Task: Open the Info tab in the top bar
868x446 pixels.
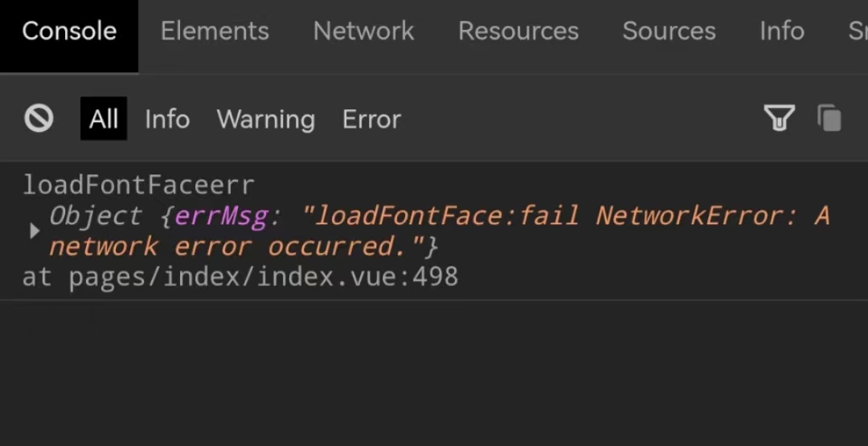Action: point(781,31)
